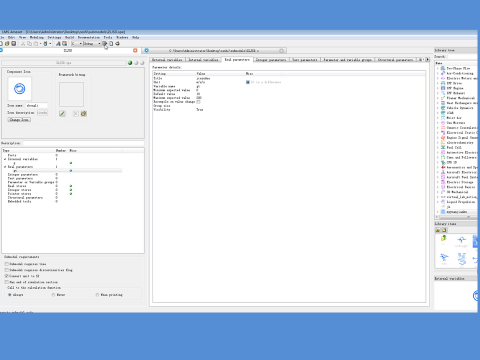Open the Debug mode dropdown in the toolbar
Viewport: 480px width, 360px height.
pos(92,44)
